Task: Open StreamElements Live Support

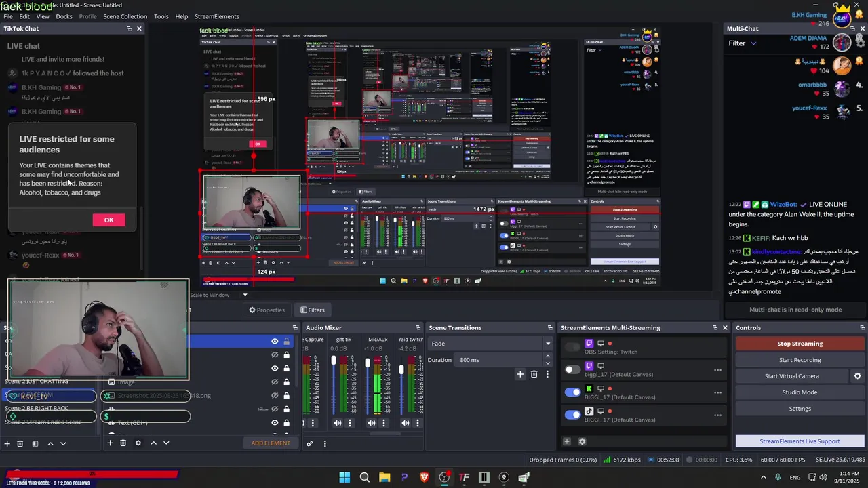Action: click(x=800, y=441)
